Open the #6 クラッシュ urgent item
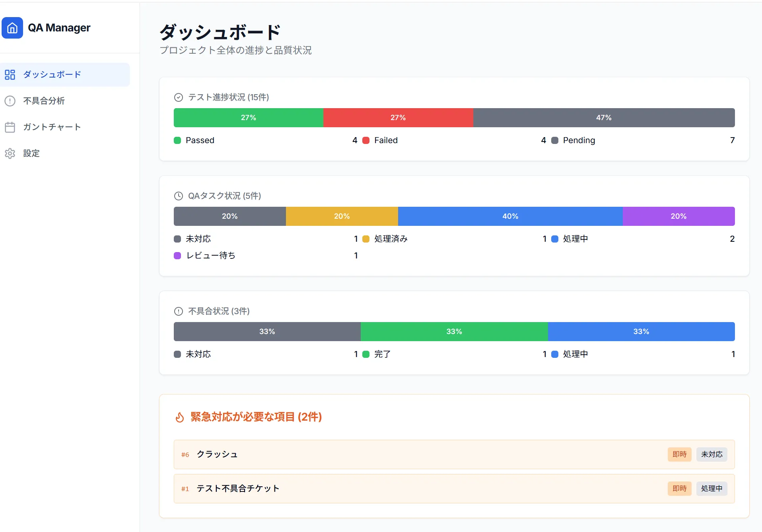Image resolution: width=762 pixels, height=532 pixels. click(217, 454)
